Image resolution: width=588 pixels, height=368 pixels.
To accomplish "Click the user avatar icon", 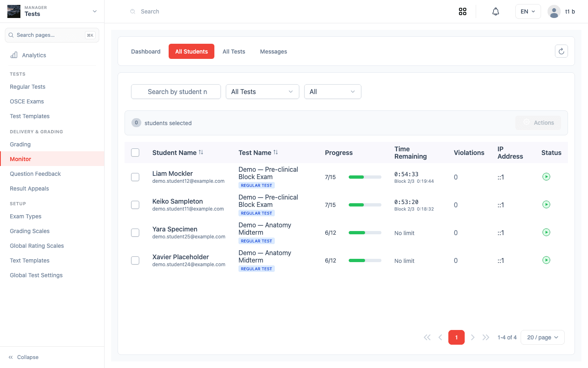I will pos(554,11).
